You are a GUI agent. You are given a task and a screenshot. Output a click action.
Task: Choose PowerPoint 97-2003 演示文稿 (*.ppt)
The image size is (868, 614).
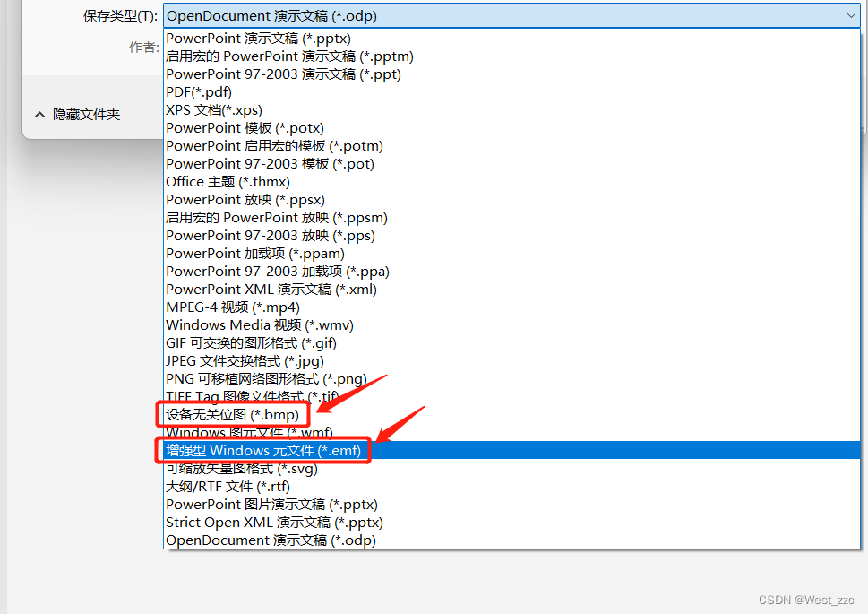(x=511, y=74)
